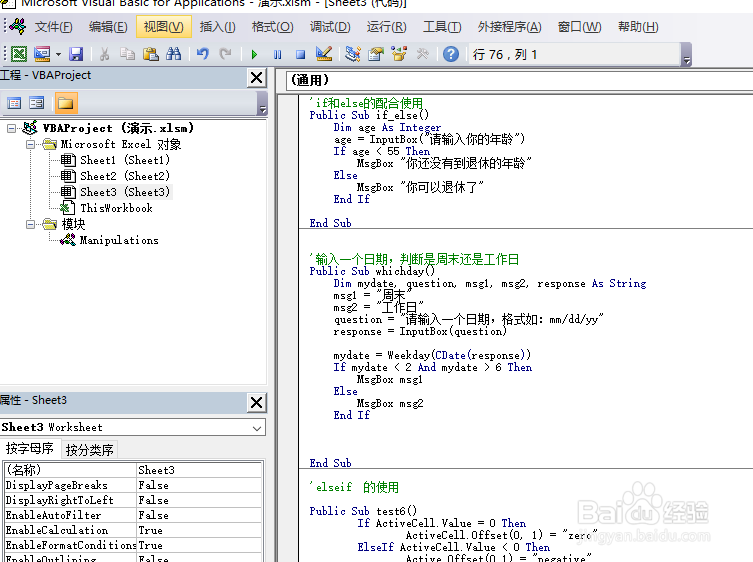
Task: Click the DisplayPageBreaks False value
Action: tap(199, 485)
